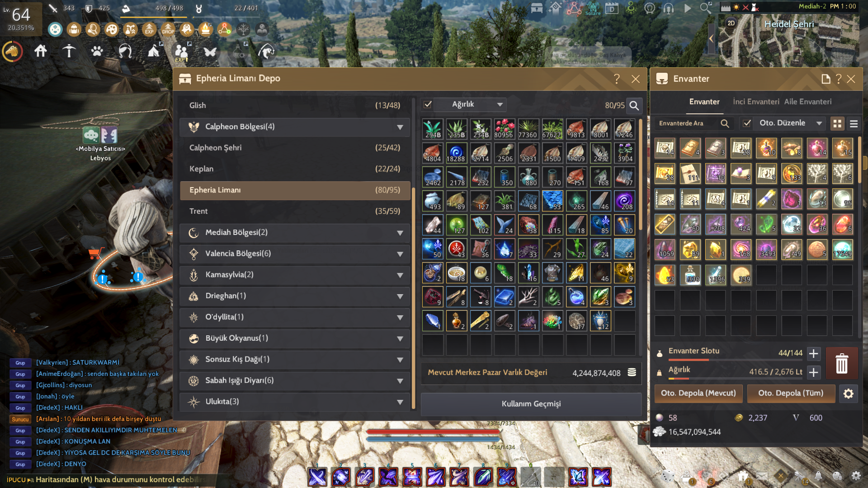This screenshot has width=868, height=488.
Task: Click Oto. Depola (Tüm) button
Action: (x=791, y=394)
